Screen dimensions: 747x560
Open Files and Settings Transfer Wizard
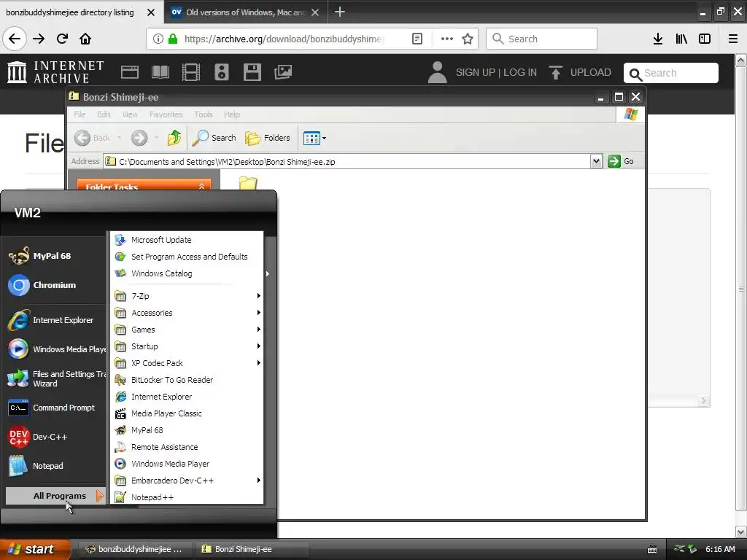[55, 379]
